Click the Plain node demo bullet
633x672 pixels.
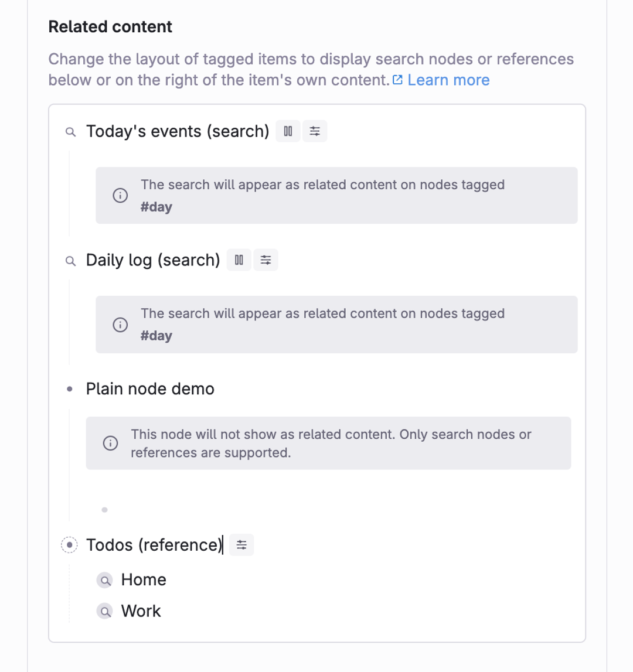click(x=70, y=389)
